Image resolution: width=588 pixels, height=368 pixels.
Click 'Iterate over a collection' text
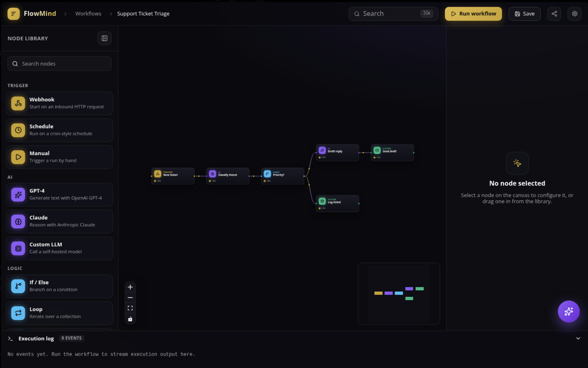[55, 317]
